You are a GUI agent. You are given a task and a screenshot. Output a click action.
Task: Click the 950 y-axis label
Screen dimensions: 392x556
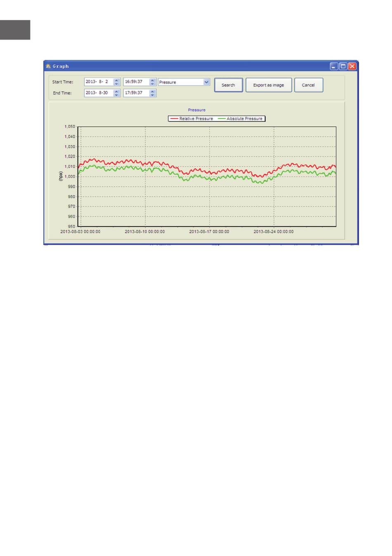tap(72, 226)
